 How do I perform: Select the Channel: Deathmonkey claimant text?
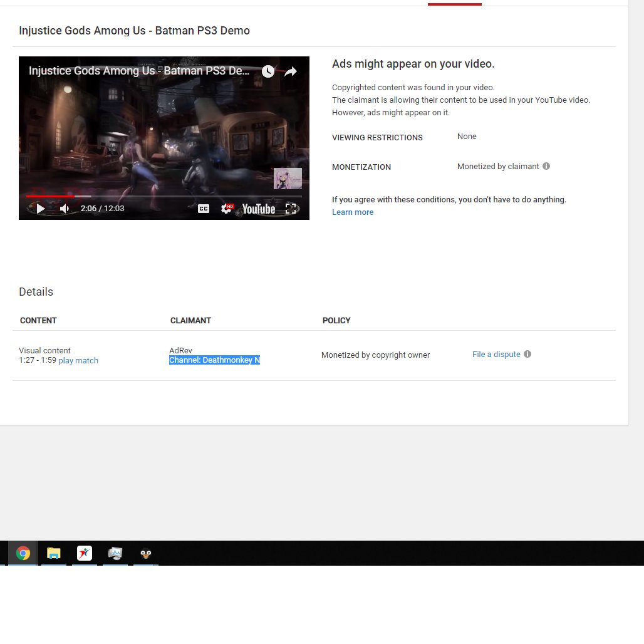214,360
